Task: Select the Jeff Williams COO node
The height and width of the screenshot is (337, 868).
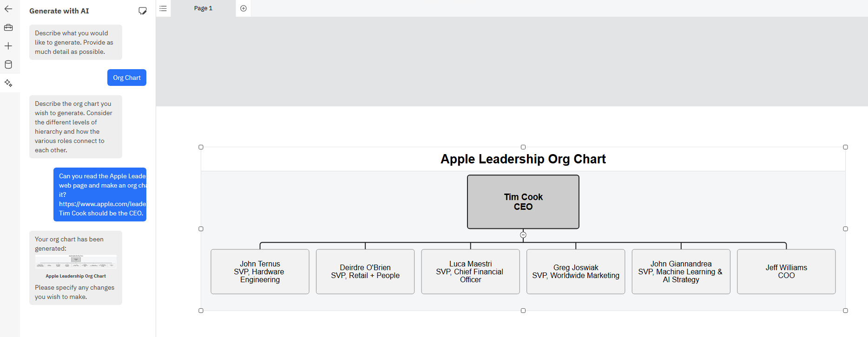Action: [786, 272]
